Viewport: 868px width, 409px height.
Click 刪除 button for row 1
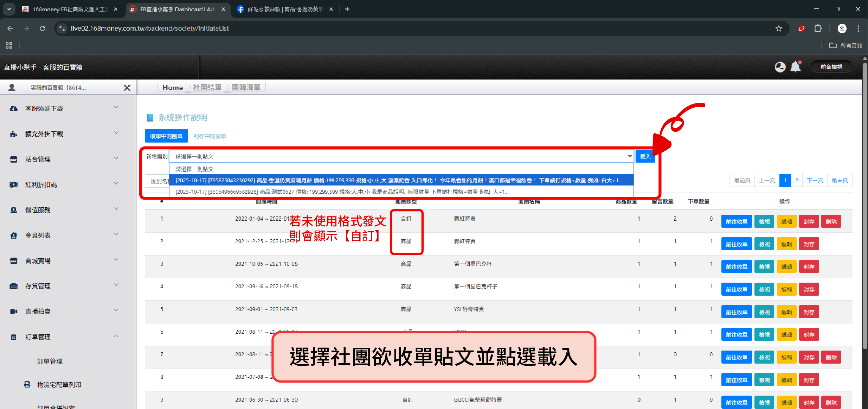(x=831, y=222)
